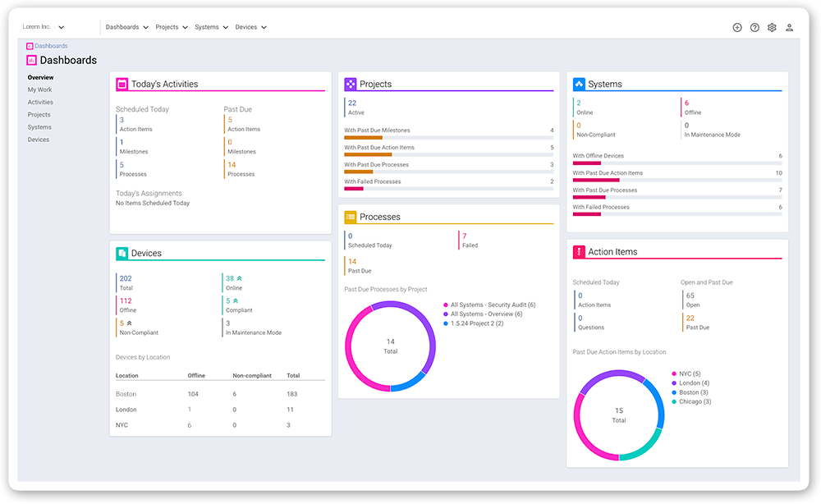821x504 pixels.
Task: Click the yellow Processes card icon
Action: point(350,217)
